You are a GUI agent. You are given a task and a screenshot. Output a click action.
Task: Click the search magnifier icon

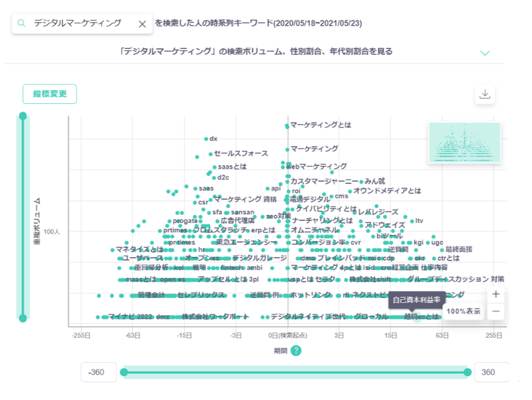22,24
